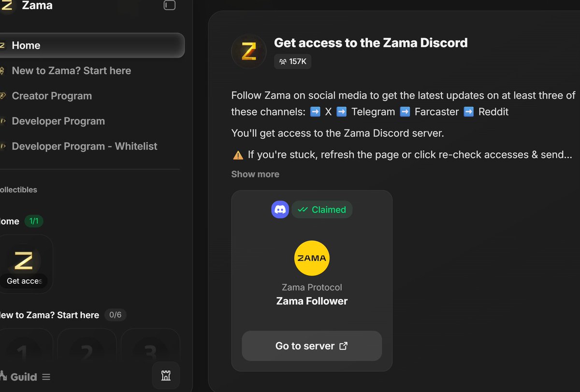Open collectible thumbnail number 2
The image size is (580, 392).
pos(87,348)
